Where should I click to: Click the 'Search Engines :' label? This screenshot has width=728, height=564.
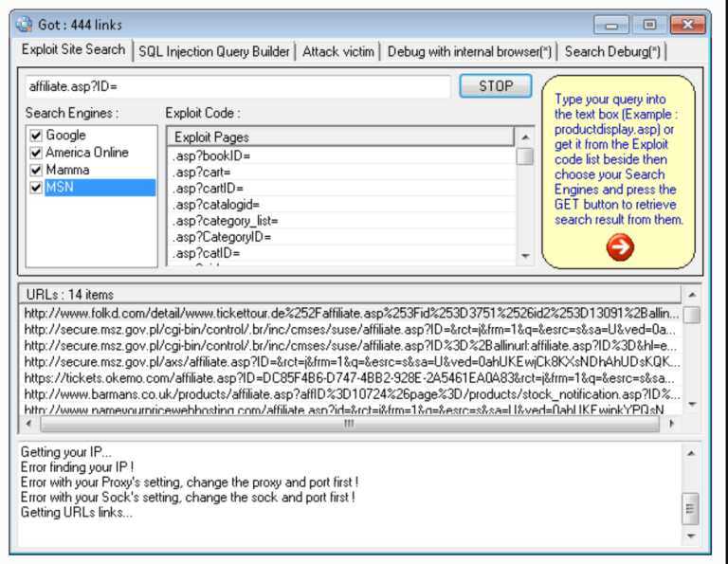(x=72, y=113)
